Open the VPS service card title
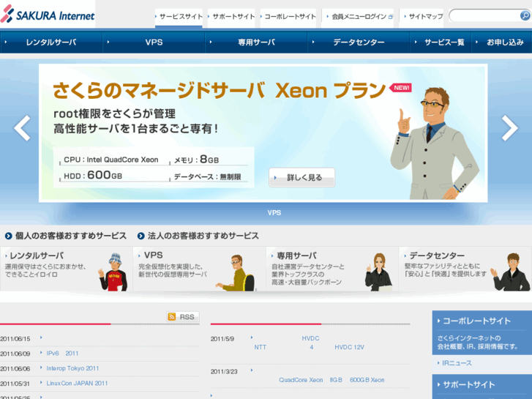This screenshot has height=399, width=532. click(x=154, y=255)
